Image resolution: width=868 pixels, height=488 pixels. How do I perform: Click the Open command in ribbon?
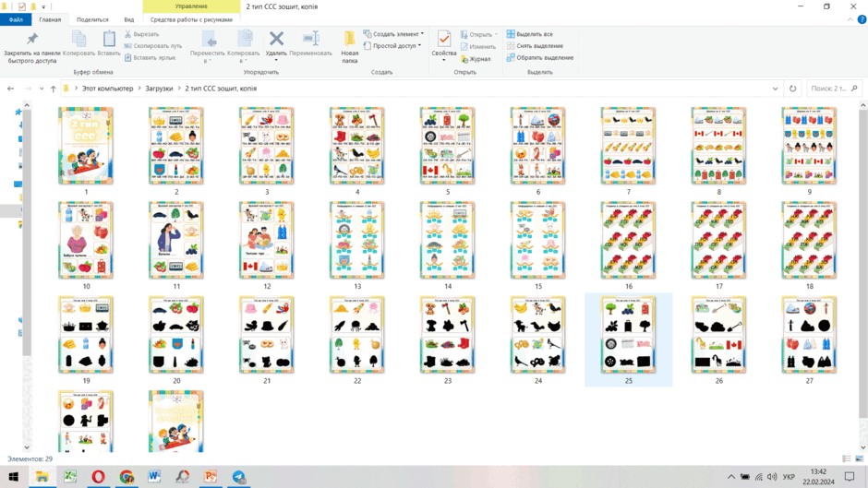[x=479, y=34]
